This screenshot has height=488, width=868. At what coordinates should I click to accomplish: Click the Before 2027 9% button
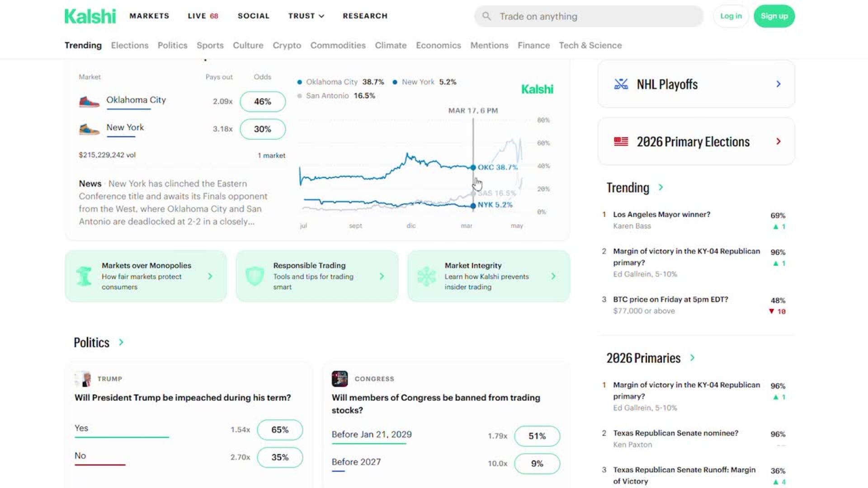[537, 464]
